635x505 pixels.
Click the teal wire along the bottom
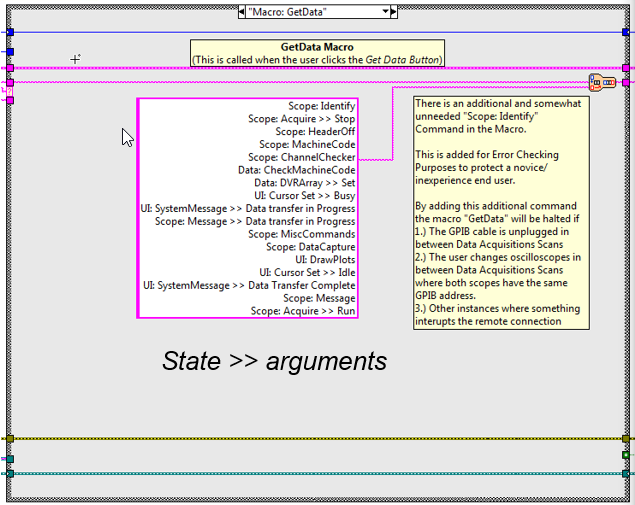pos(300,473)
